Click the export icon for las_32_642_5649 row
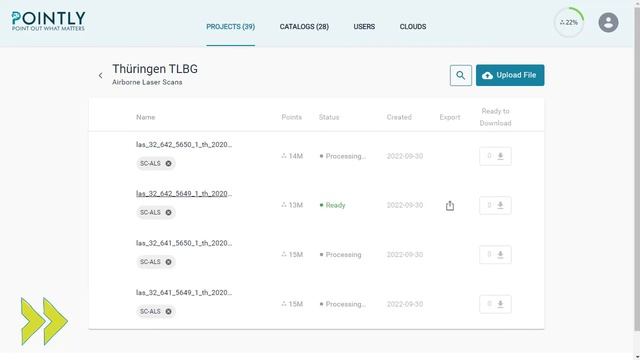This screenshot has height=360, width=640. coord(450,205)
